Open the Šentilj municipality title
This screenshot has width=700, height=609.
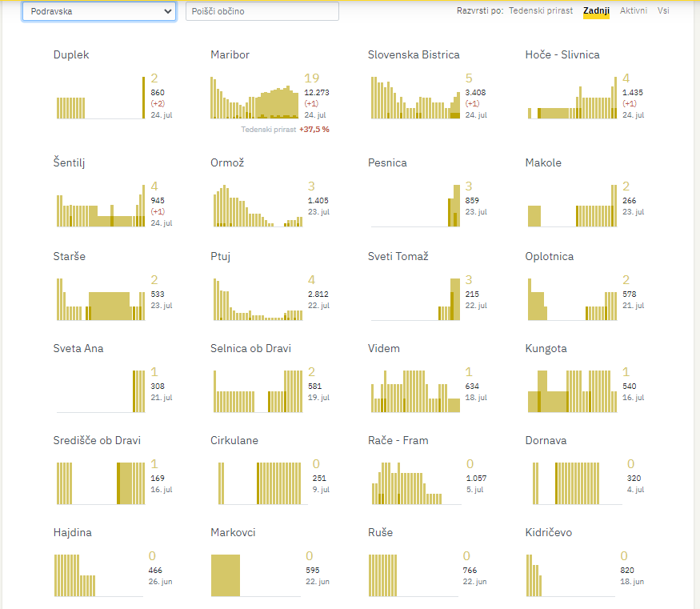tap(69, 163)
